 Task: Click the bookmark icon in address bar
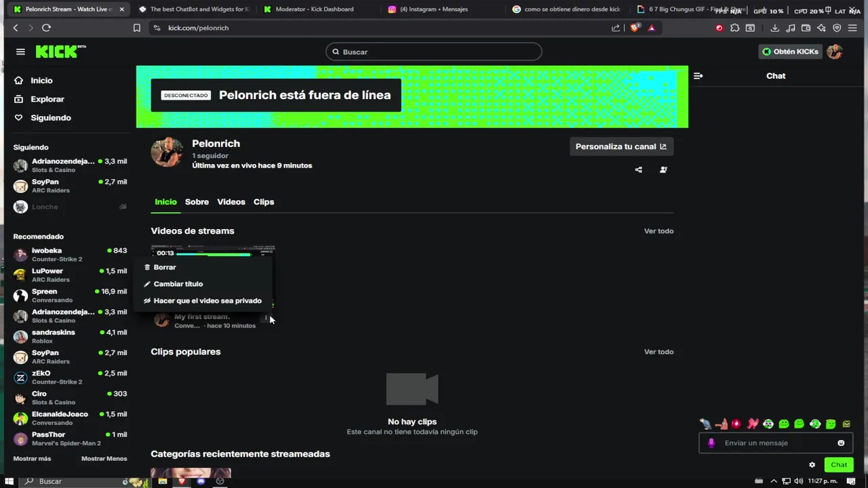click(x=136, y=28)
